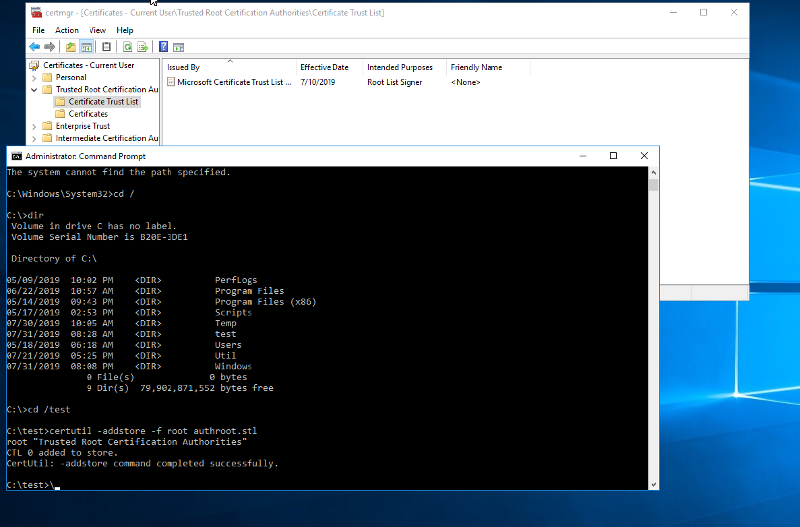
Task: Click the Export List toolbar icon
Action: pyautogui.click(x=142, y=47)
